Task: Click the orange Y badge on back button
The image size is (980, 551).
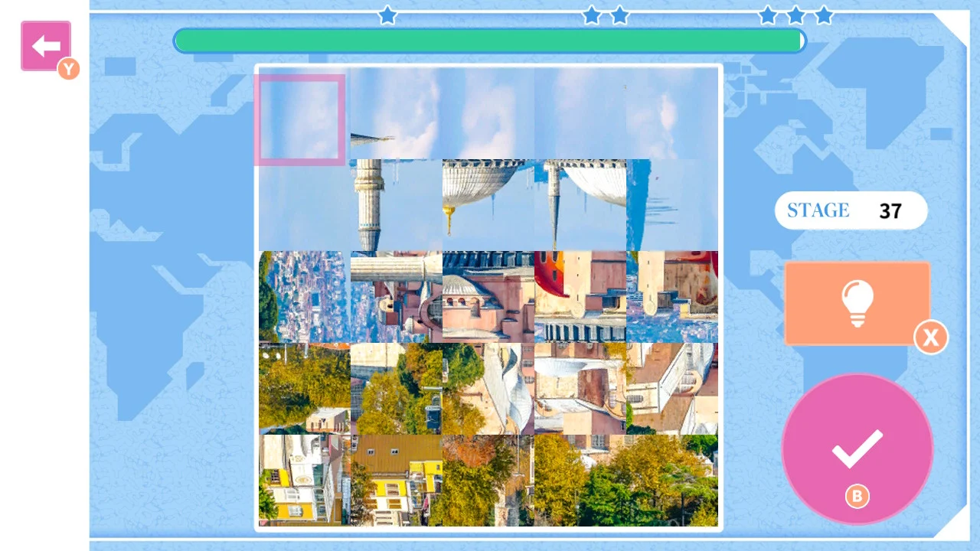Action: (69, 70)
